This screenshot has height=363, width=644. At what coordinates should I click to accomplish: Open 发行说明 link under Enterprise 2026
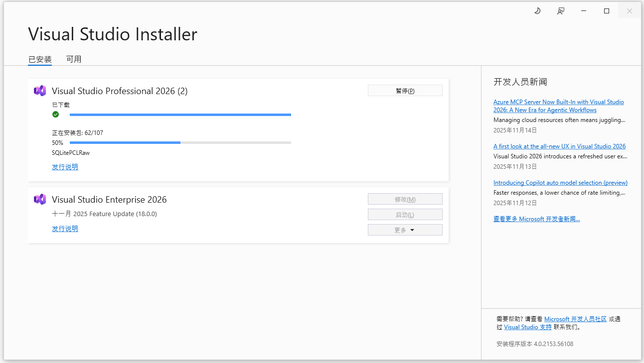[x=65, y=229]
